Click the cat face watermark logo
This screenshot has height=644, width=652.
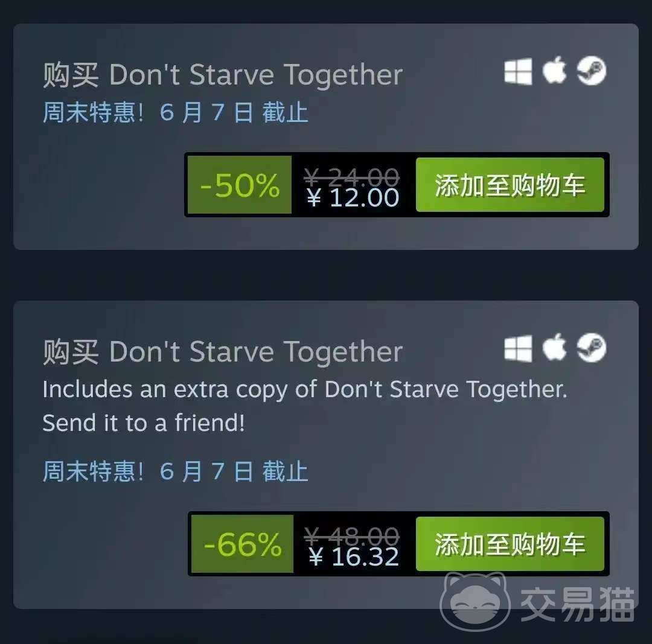[475, 602]
